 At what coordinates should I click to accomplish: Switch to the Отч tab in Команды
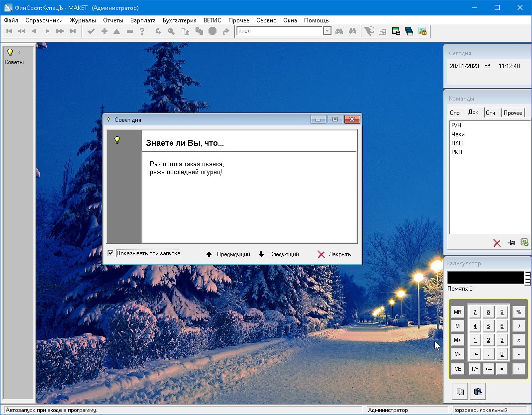point(490,113)
